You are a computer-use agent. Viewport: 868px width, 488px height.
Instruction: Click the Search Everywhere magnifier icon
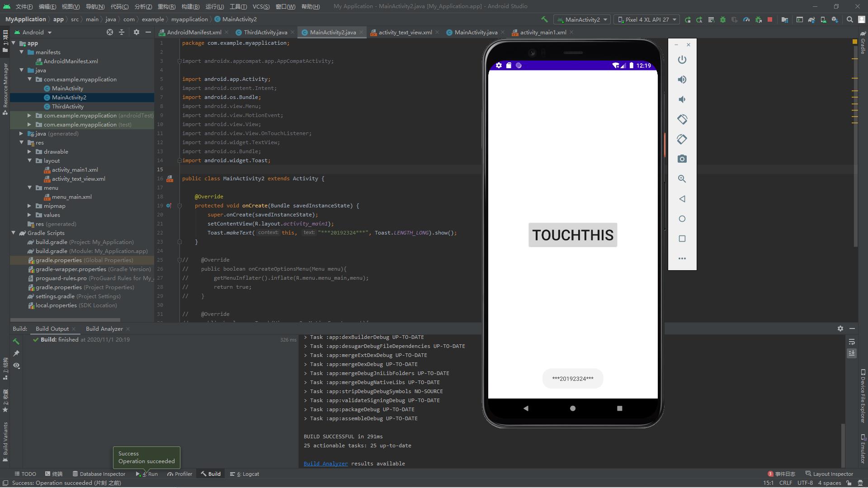850,19
